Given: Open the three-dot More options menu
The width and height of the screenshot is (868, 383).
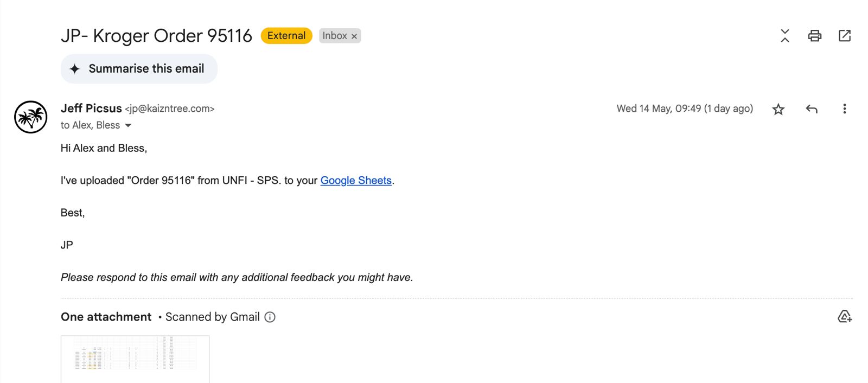Looking at the screenshot, I should pyautogui.click(x=844, y=108).
